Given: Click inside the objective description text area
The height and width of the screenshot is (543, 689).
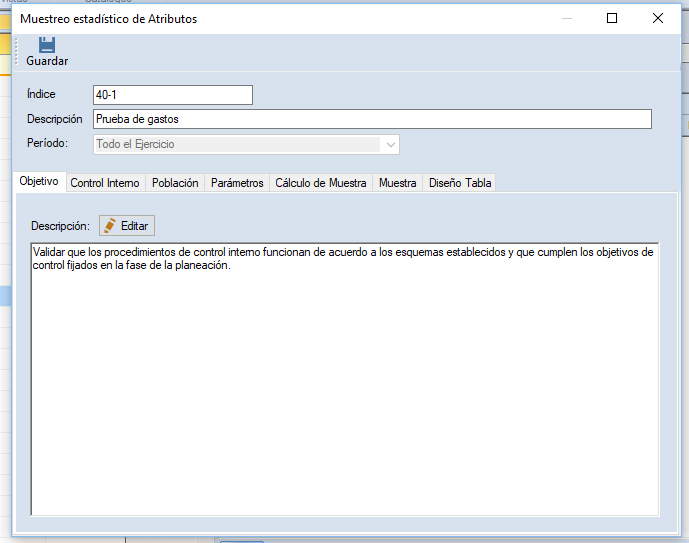Looking at the screenshot, I should [344, 380].
